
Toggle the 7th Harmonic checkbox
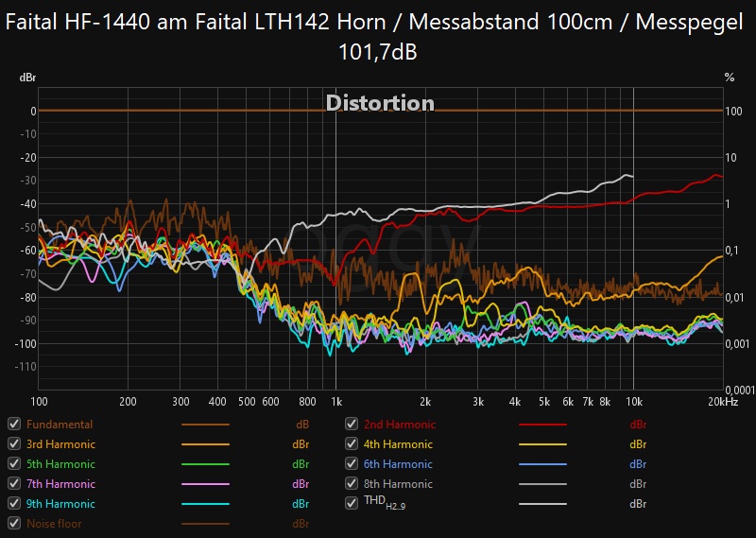point(14,483)
